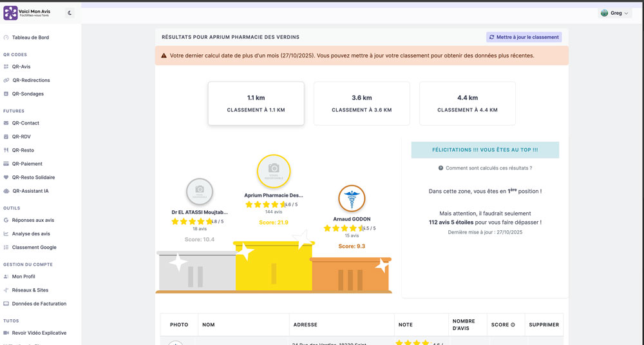Viewport: 644px width, 345px height.
Task: Open Classement Google in the sidebar
Action: click(x=33, y=248)
